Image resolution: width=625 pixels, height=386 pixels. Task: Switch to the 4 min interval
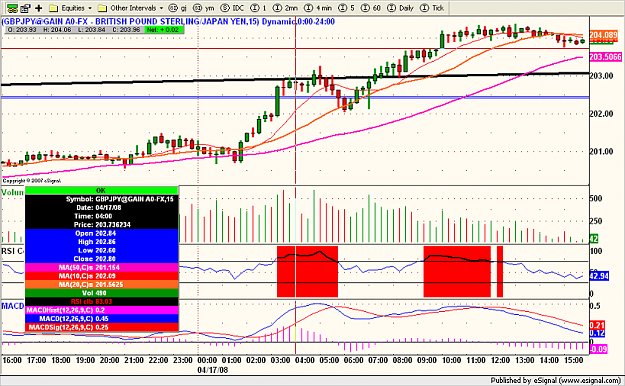pos(318,8)
